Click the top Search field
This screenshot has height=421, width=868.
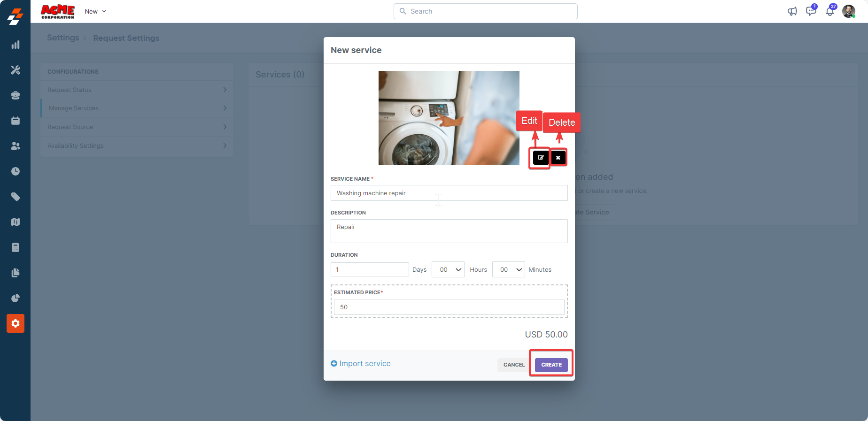[486, 11]
